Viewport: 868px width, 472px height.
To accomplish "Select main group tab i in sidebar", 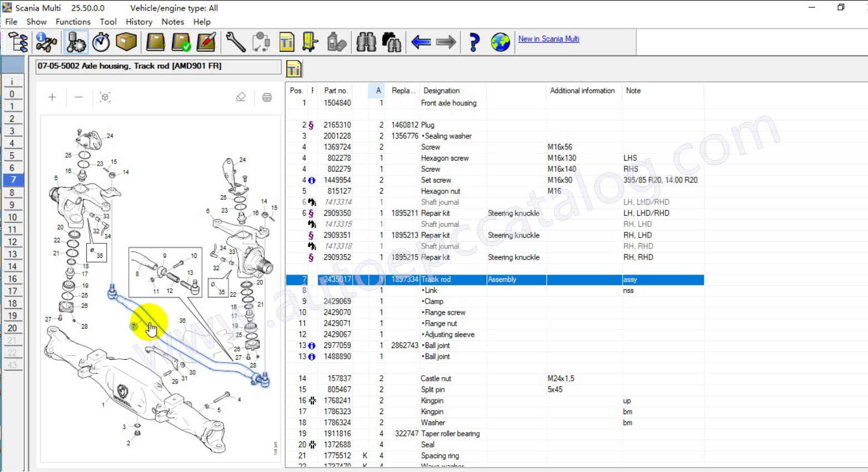I will coord(12,82).
